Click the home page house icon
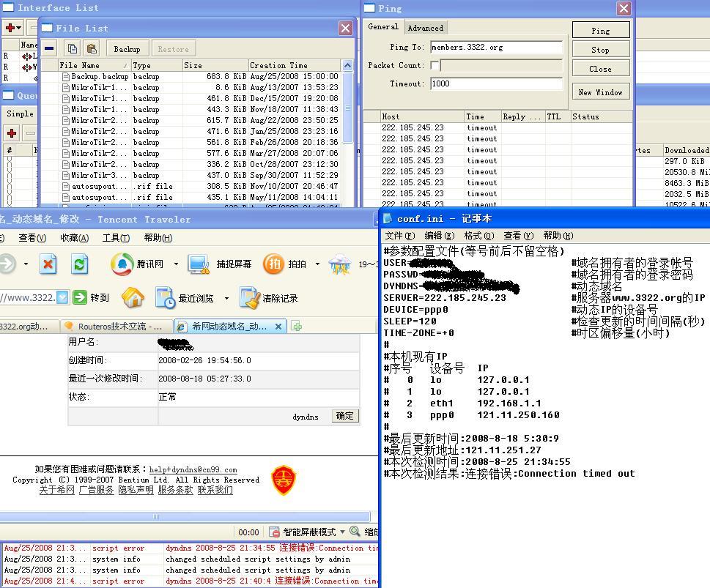The height and width of the screenshot is (588, 710). 133,298
